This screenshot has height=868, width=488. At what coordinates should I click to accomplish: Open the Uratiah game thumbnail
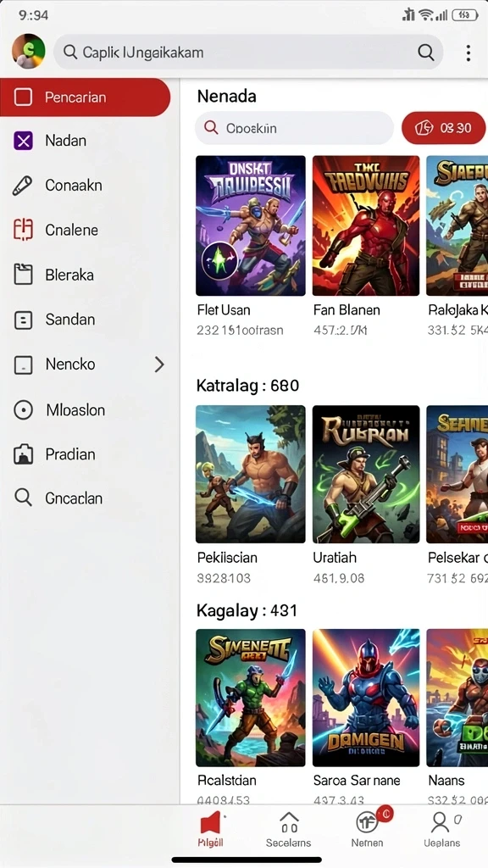366,475
